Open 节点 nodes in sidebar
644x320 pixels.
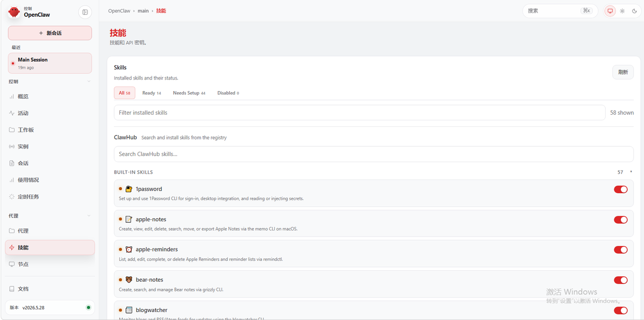click(50, 264)
